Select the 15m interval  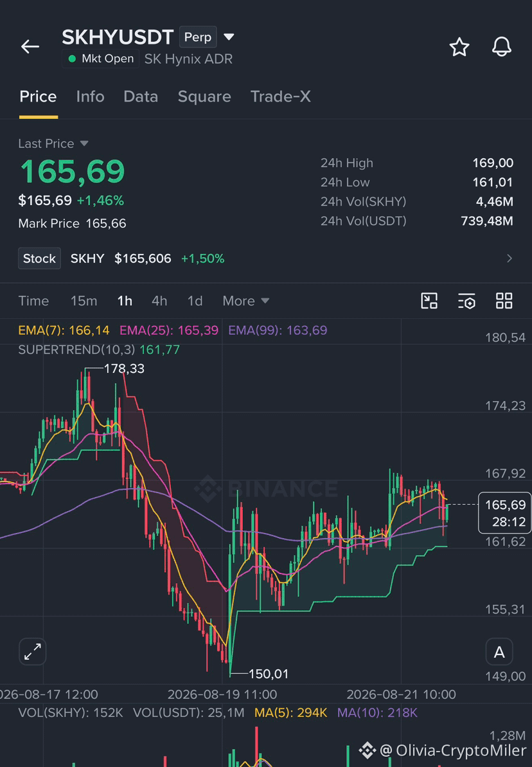pyautogui.click(x=84, y=301)
